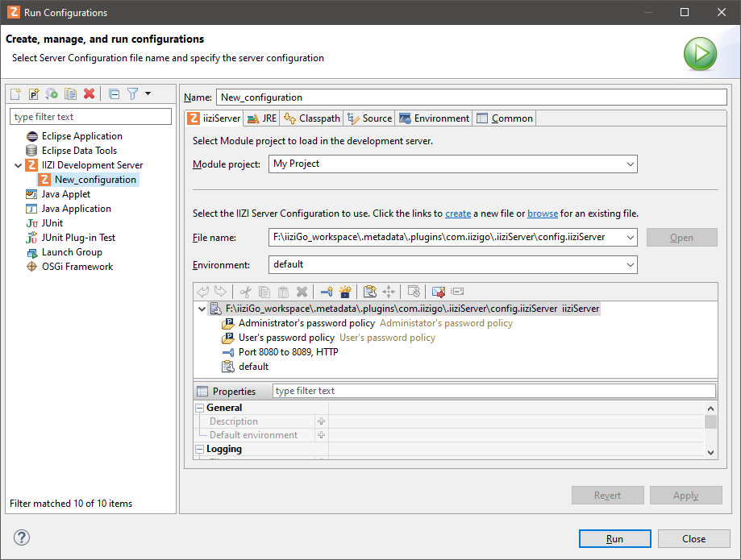Viewport: 741px width, 560px height.
Task: Open the Environment tab
Action: point(435,118)
